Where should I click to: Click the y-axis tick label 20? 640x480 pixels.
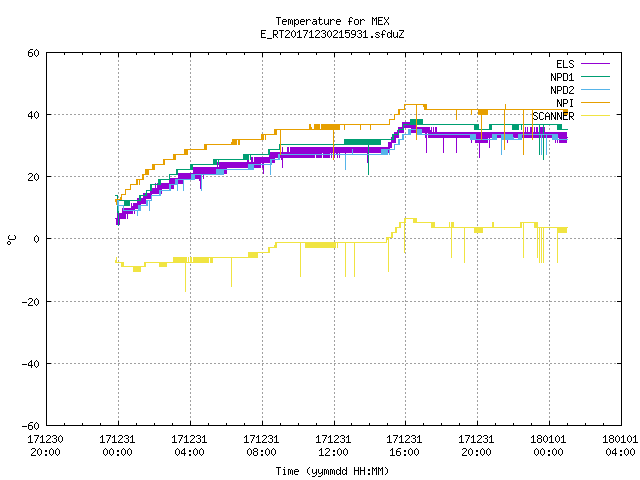33,177
